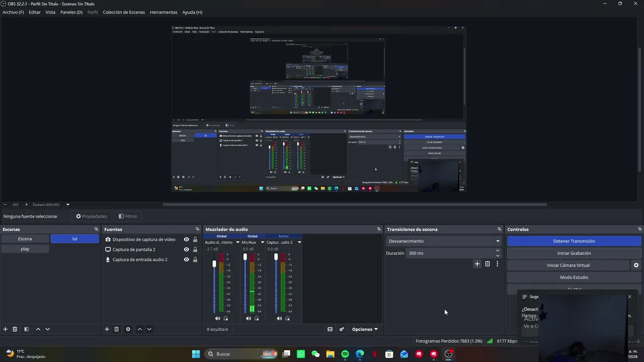Move scene down in Escenas panel
The height and width of the screenshot is (362, 644).
[x=47, y=329]
